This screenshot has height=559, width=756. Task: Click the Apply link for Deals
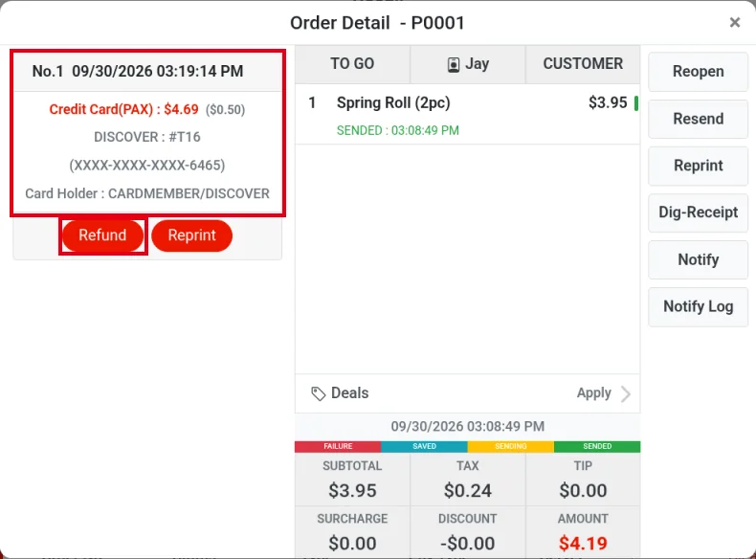[594, 393]
